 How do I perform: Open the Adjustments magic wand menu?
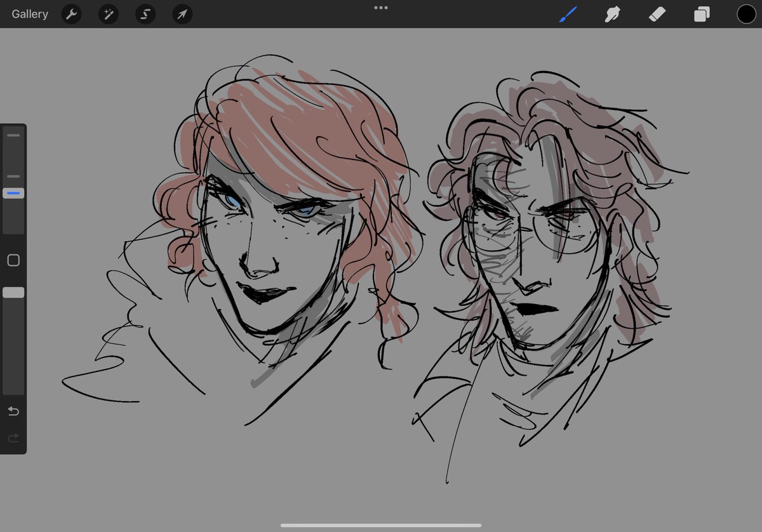point(108,13)
